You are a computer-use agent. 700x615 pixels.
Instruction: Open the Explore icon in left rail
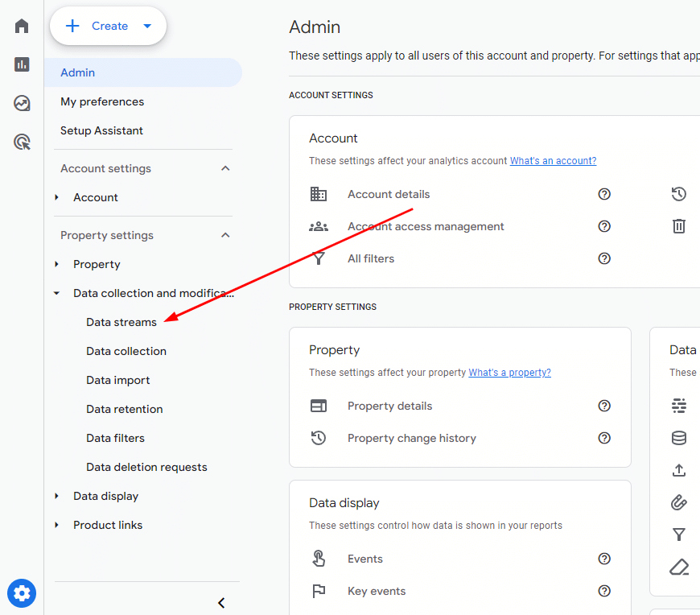22,103
